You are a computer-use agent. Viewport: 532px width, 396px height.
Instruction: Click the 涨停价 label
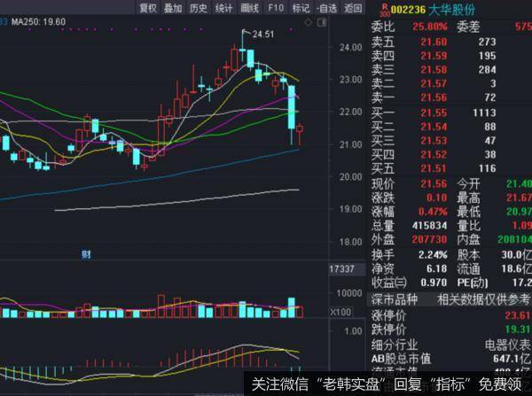388,315
